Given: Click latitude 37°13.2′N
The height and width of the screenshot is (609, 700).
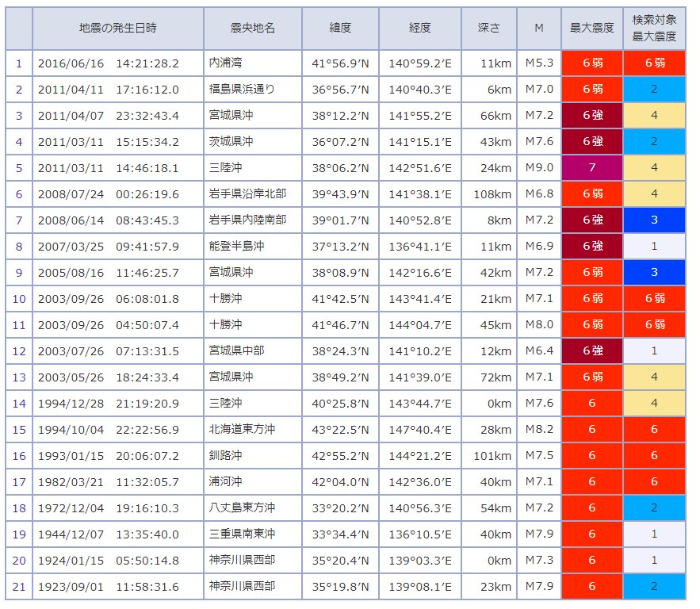Looking at the screenshot, I should (x=340, y=247).
